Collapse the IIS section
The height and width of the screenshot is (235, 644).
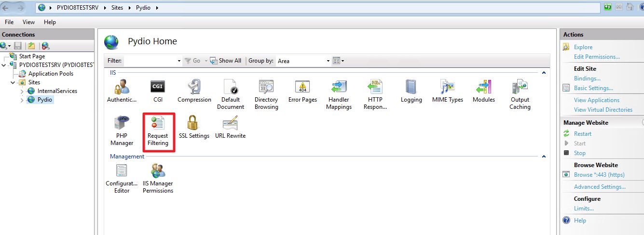click(x=544, y=73)
